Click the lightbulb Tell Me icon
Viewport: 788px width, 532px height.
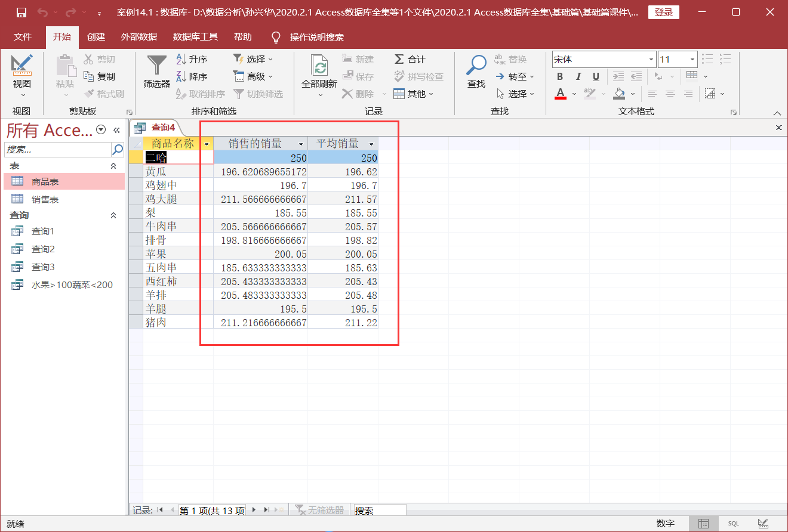pyautogui.click(x=276, y=37)
